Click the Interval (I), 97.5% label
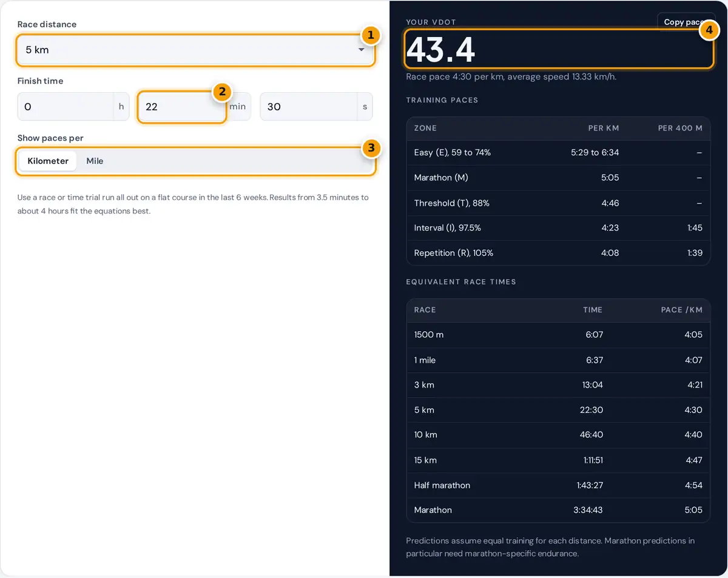Screen dimensions: 728x578 pyautogui.click(x=448, y=228)
